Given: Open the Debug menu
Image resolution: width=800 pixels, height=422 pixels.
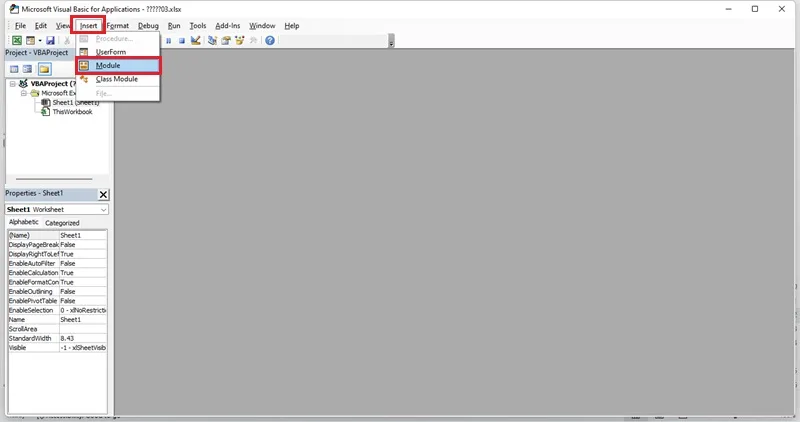Looking at the screenshot, I should point(148,26).
